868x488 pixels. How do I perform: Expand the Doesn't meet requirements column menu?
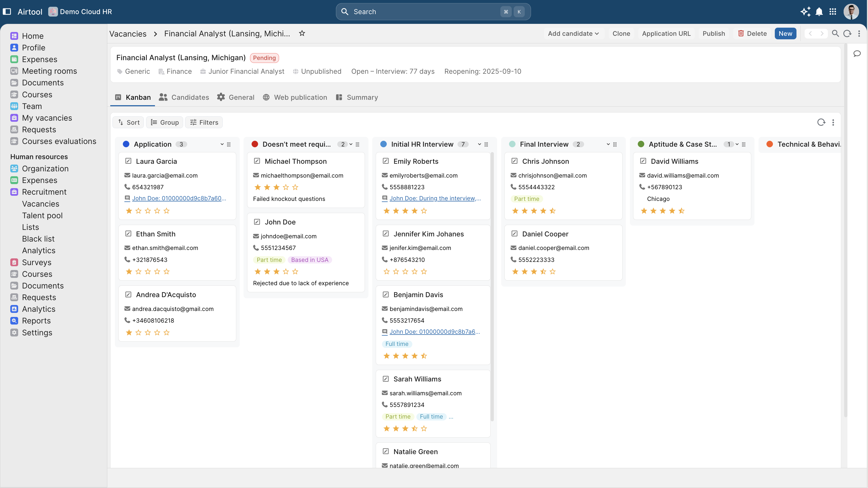(351, 144)
